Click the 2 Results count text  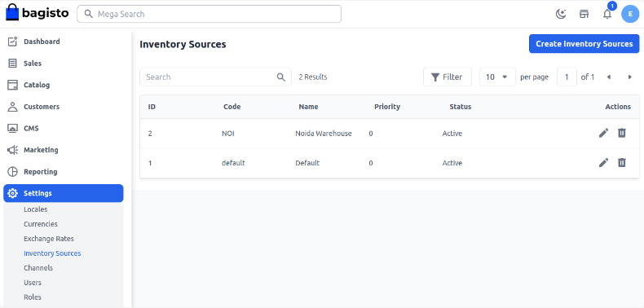click(313, 77)
